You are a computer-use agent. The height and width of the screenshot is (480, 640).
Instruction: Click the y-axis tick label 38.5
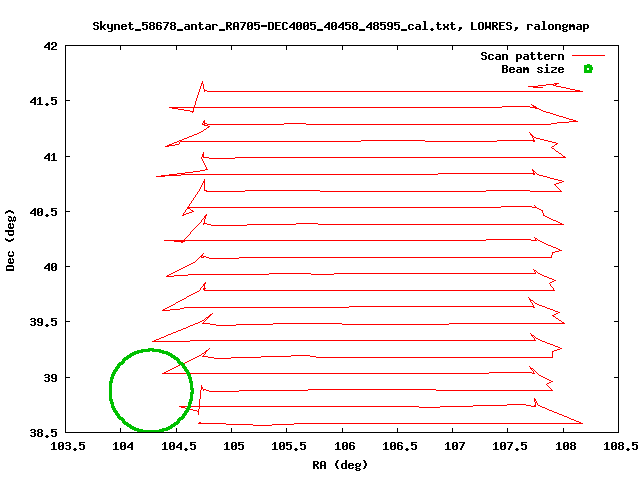[44, 433]
